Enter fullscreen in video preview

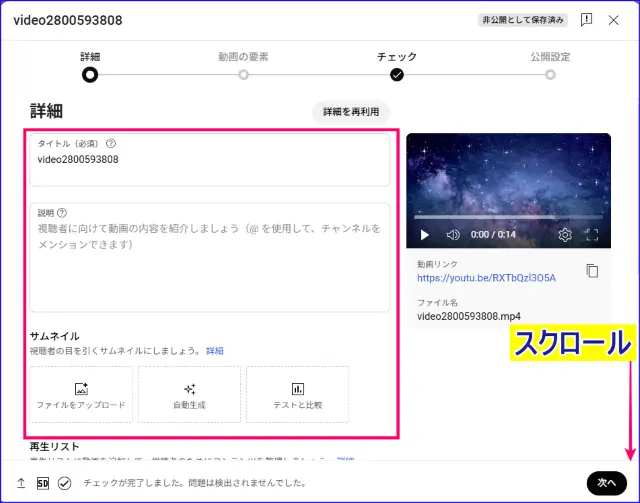[591, 235]
